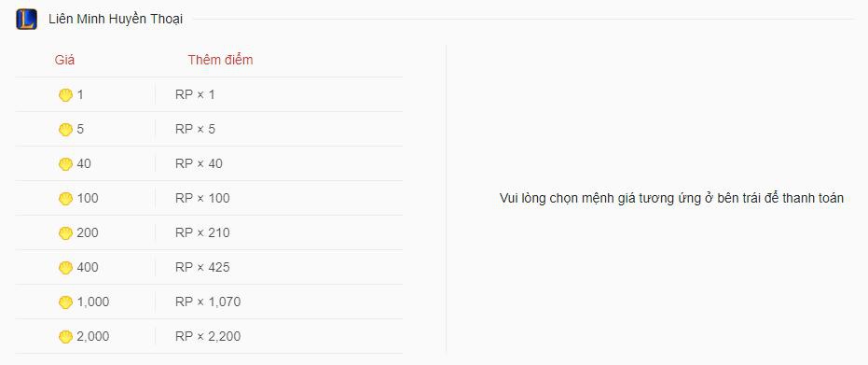Select the RP × 1,070 package

pyautogui.click(x=209, y=302)
